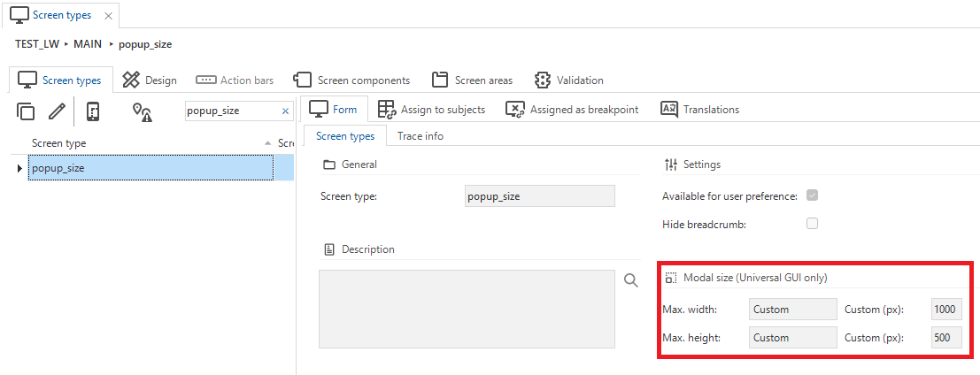Click the copy screen type icon
Image resolution: width=980 pixels, height=375 pixels.
(x=25, y=111)
